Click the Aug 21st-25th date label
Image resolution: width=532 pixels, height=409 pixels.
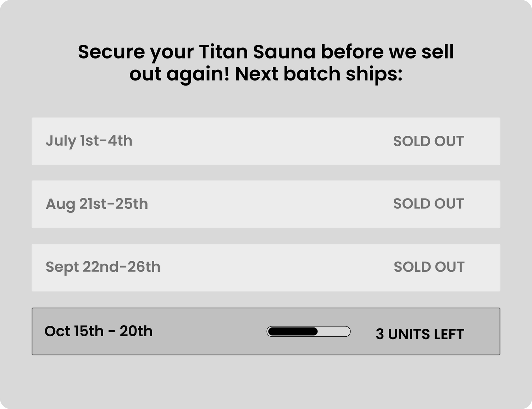click(97, 204)
